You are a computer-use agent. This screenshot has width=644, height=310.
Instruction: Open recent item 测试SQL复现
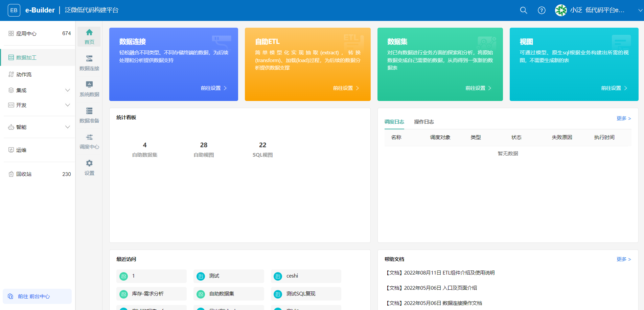(x=306, y=294)
